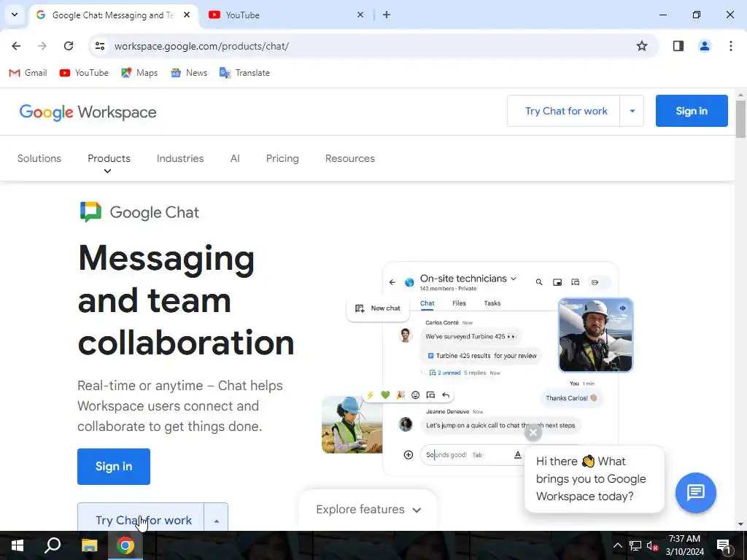Click the Hi there greeting popup

pyautogui.click(x=594, y=478)
